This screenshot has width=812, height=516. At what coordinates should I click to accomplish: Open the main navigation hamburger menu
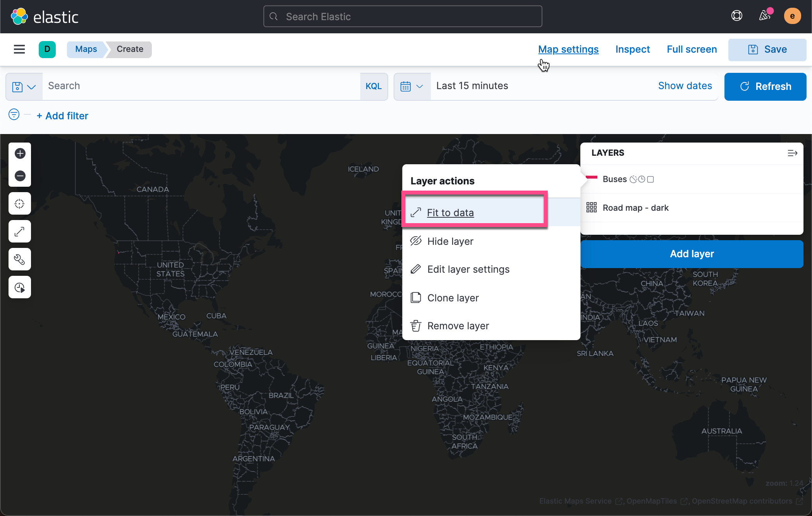[19, 49]
